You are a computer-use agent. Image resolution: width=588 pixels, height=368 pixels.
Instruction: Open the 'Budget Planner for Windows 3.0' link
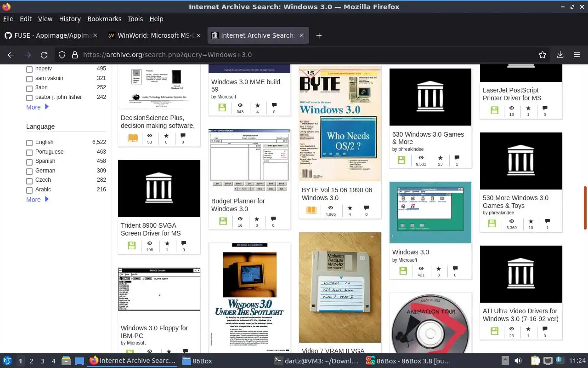[x=238, y=205]
